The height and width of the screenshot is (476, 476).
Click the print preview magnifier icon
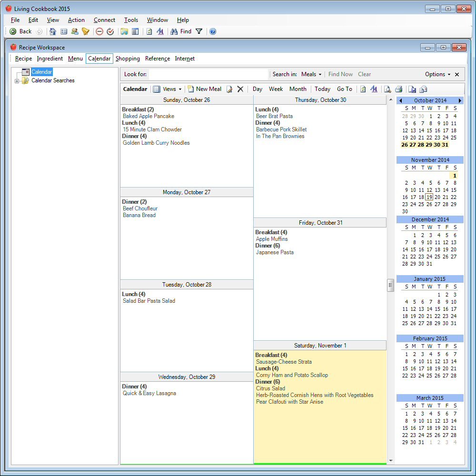coord(387,89)
